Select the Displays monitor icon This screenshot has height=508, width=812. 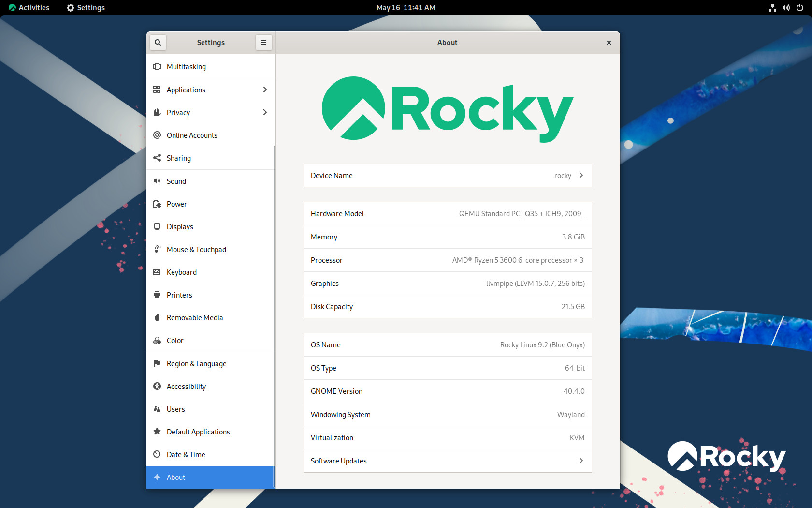tap(157, 226)
